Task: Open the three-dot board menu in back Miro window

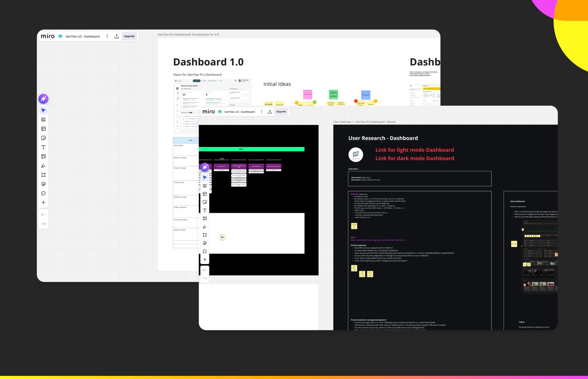Action: click(x=107, y=36)
